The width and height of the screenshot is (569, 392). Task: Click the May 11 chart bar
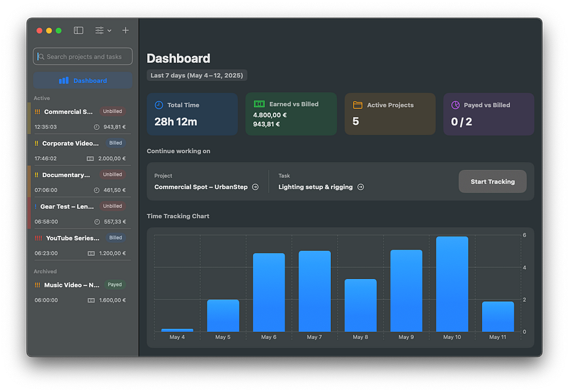tap(498, 317)
